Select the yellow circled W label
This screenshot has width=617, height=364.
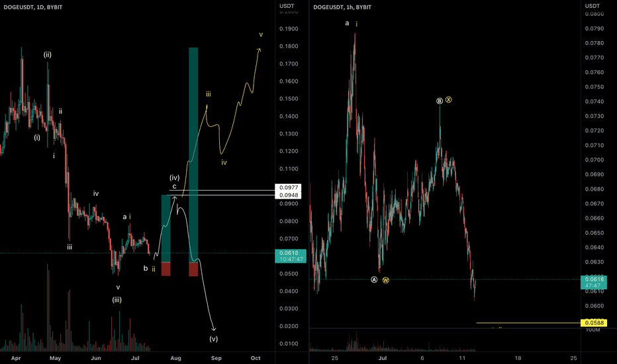coord(385,280)
